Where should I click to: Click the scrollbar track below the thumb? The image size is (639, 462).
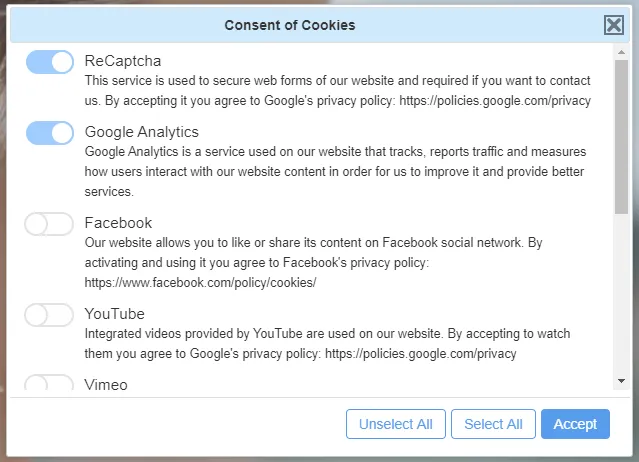621,300
